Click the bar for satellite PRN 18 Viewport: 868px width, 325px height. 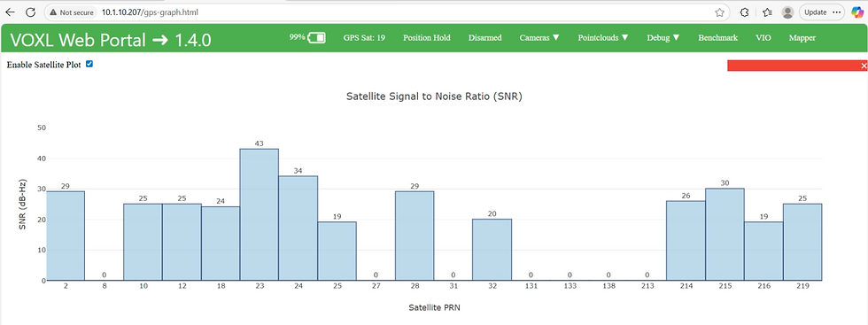[x=221, y=244]
